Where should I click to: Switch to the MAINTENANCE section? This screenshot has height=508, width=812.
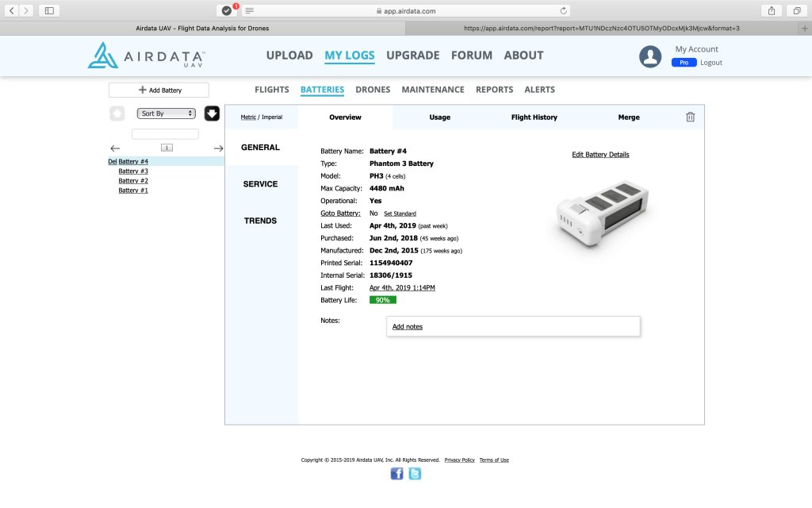point(433,90)
